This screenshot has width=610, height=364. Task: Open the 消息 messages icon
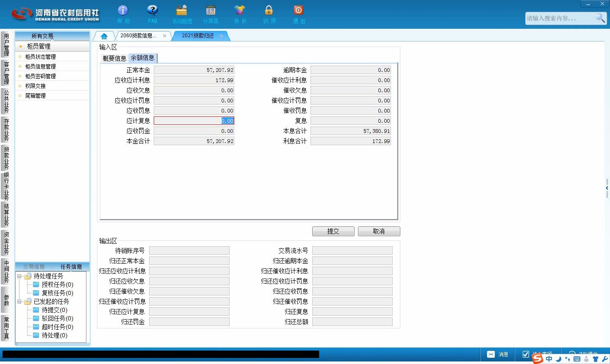tap(491, 354)
